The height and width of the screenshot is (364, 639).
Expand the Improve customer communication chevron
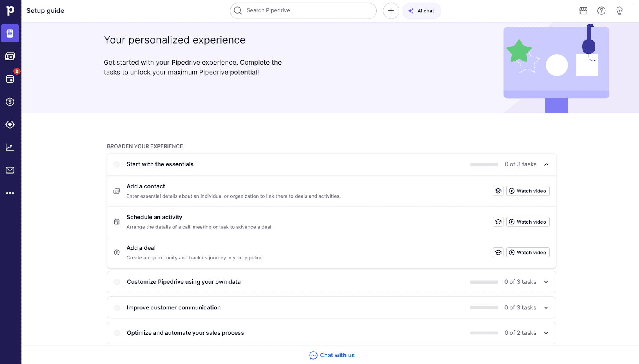[x=546, y=308]
